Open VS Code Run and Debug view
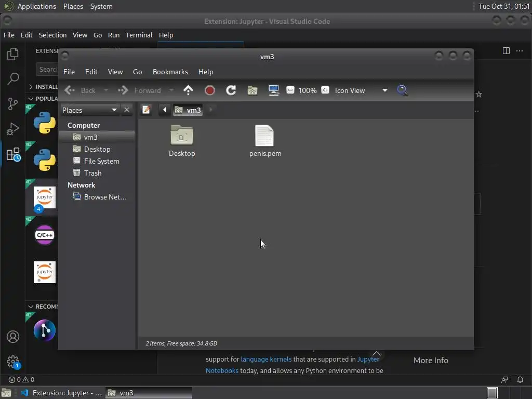This screenshot has width=532, height=399. 13,129
